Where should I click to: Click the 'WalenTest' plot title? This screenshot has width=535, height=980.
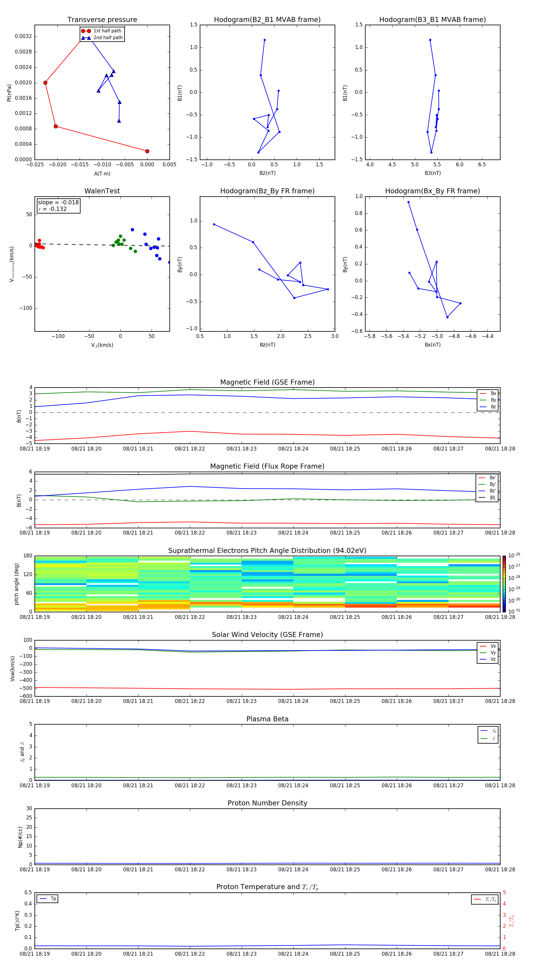pyautogui.click(x=102, y=191)
